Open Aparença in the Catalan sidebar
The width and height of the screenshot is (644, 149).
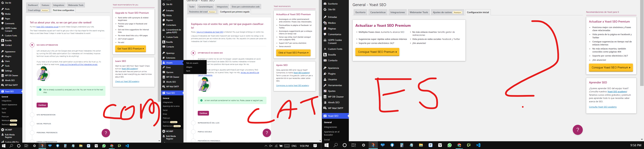click(170, 53)
